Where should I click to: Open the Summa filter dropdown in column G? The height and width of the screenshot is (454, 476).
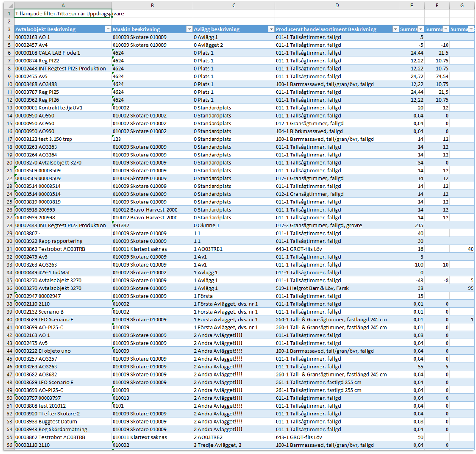tap(471, 29)
